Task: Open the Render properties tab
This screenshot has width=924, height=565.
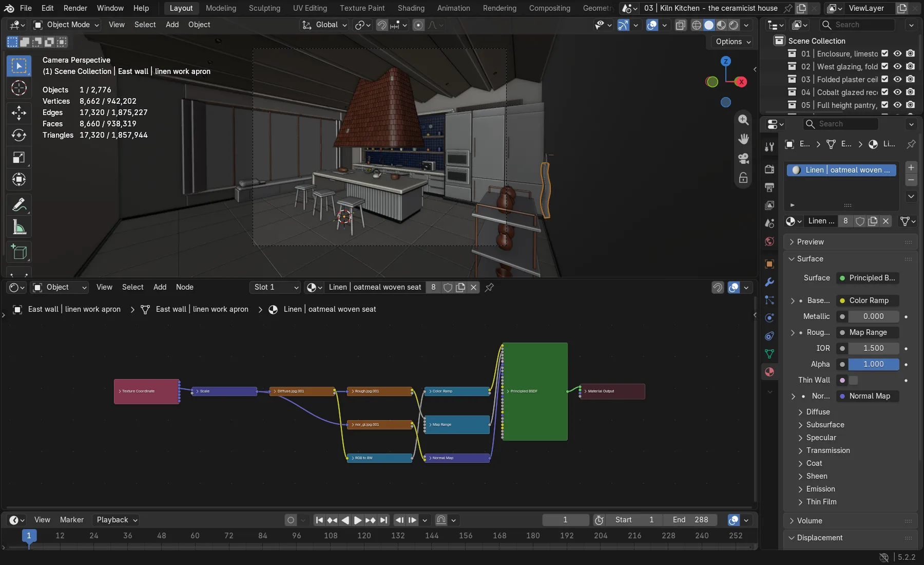Action: (x=769, y=169)
